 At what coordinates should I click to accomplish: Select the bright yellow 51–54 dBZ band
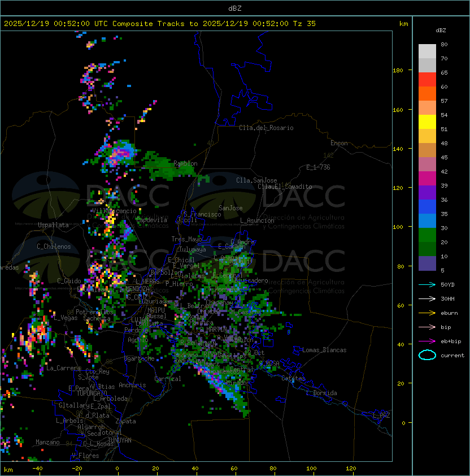(427, 122)
